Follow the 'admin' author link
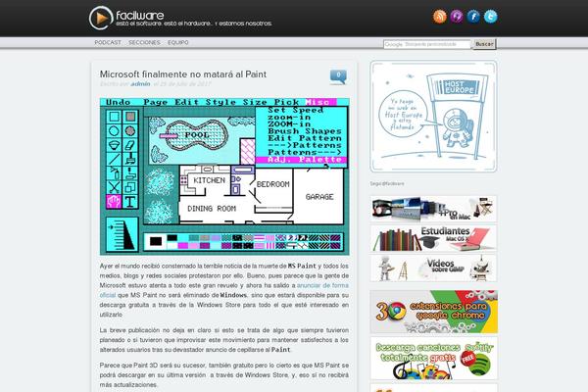588x392 pixels. point(140,84)
